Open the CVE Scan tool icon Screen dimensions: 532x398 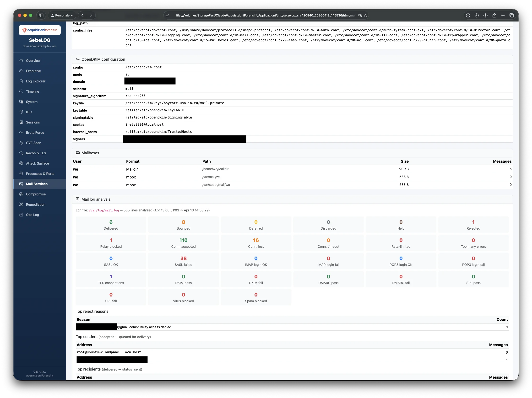pos(22,143)
